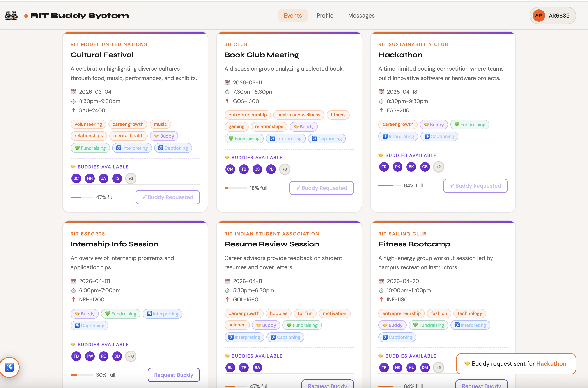The width and height of the screenshot is (588, 388).
Task: Expand the +8 buddies in Book Club
Action: pyautogui.click(x=285, y=169)
